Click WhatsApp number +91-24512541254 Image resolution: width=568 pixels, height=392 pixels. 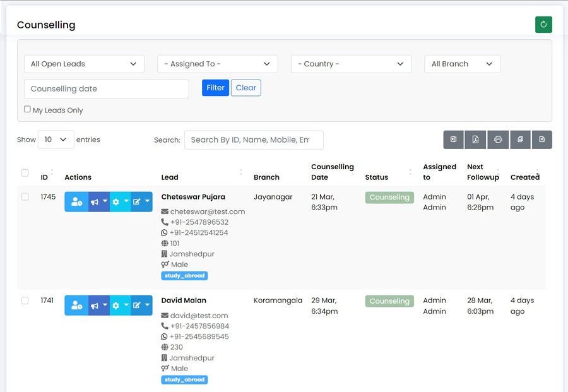click(199, 232)
